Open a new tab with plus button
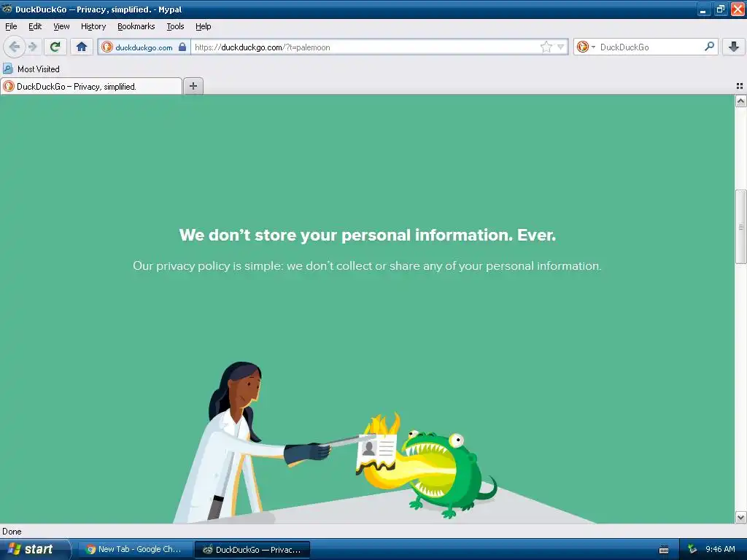 (193, 86)
